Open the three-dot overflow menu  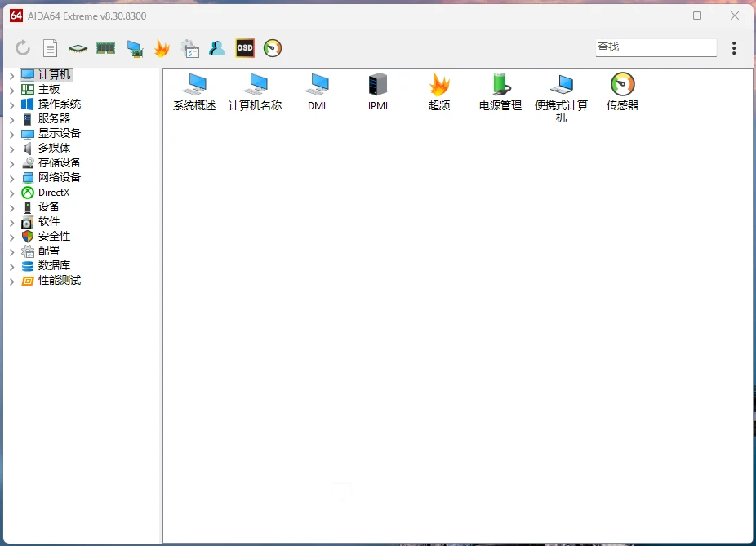pos(734,47)
